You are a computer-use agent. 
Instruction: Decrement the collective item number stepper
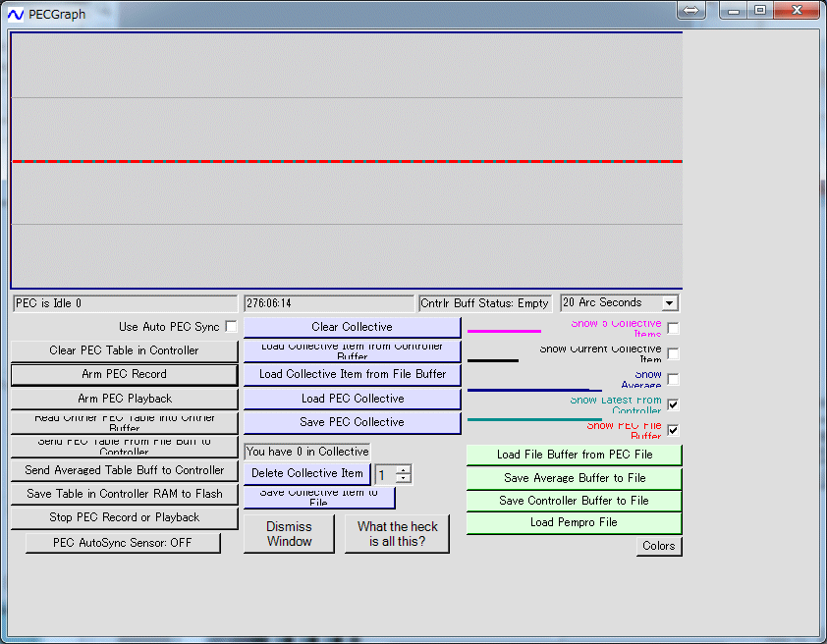pos(404,478)
